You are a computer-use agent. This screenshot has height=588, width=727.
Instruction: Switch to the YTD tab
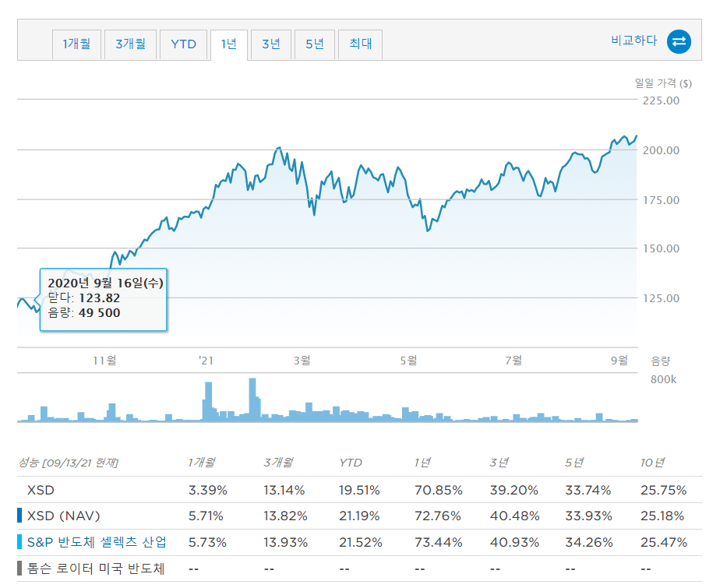tap(183, 44)
